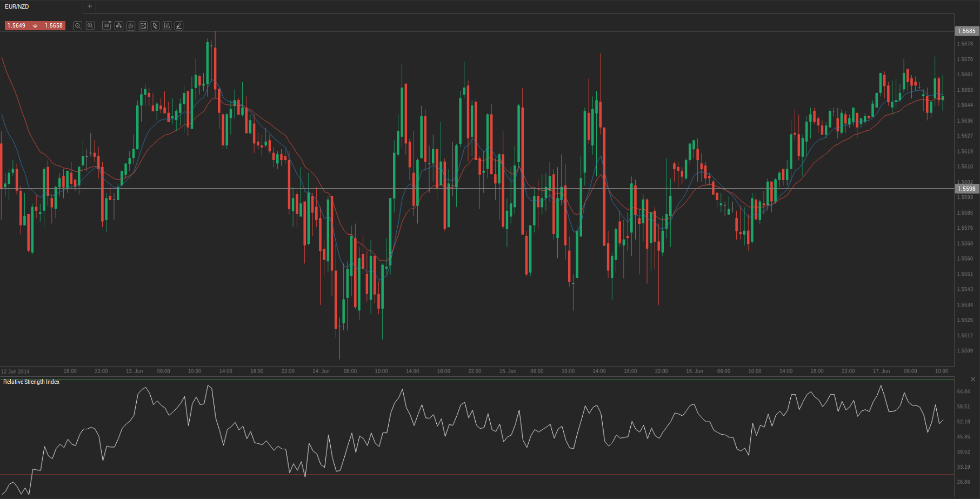Add a new chart tab

(x=90, y=6)
